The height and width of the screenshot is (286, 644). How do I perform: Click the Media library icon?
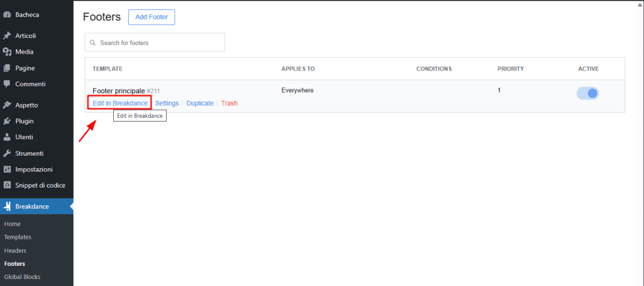[x=6, y=52]
